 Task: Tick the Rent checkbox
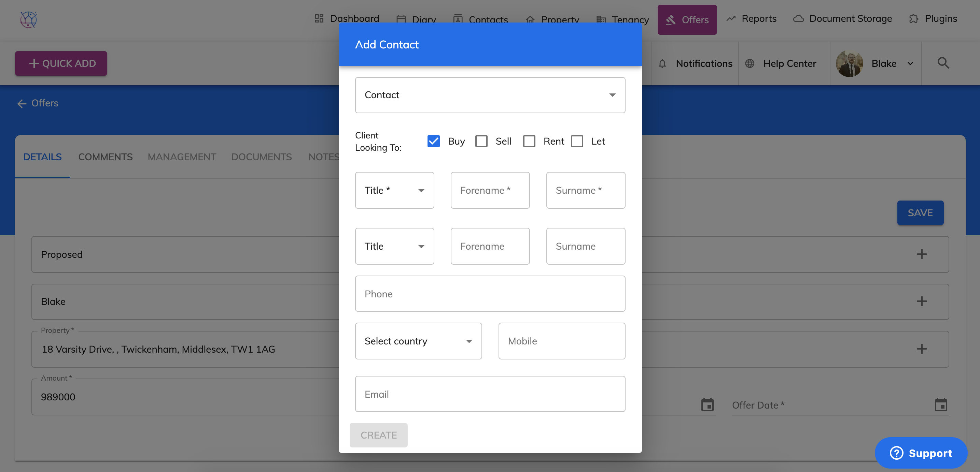pos(529,142)
